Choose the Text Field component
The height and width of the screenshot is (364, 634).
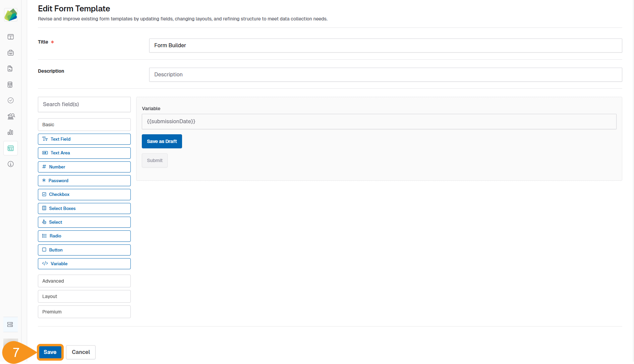84,139
